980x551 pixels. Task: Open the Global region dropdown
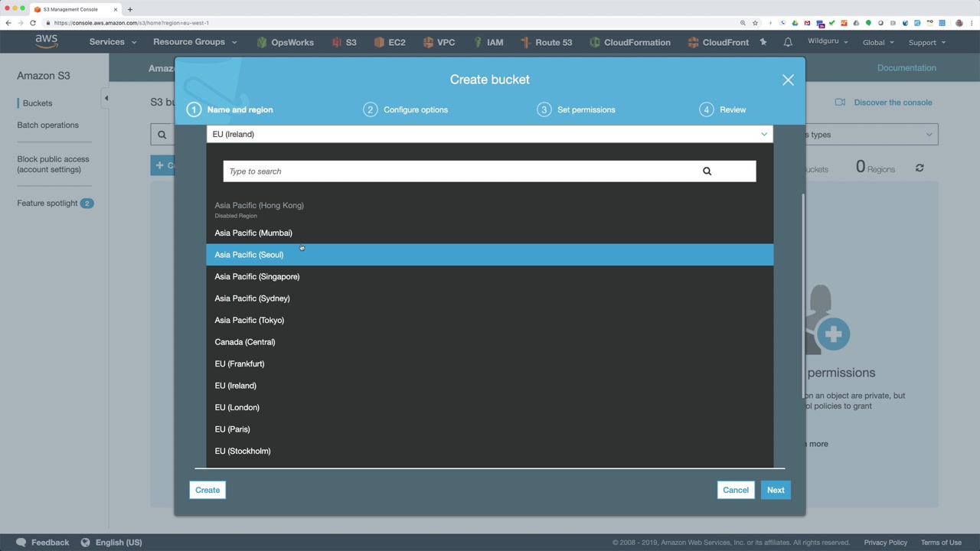click(x=878, y=42)
